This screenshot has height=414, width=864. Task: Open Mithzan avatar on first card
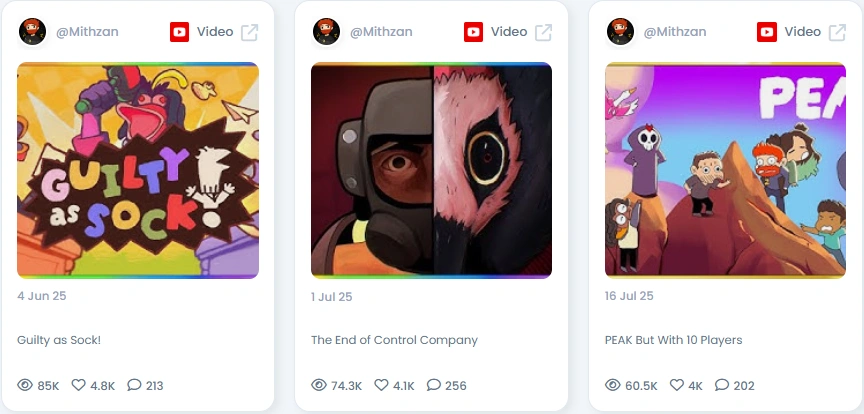point(33,31)
